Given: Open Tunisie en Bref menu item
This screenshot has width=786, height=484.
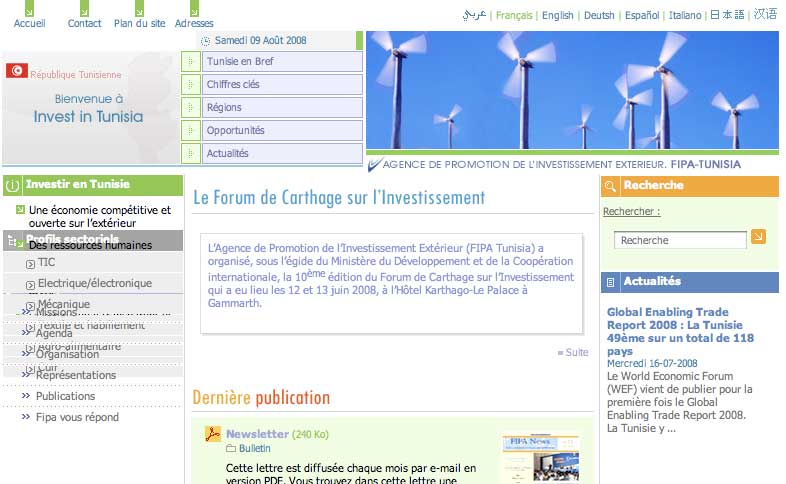Looking at the screenshot, I should (282, 62).
